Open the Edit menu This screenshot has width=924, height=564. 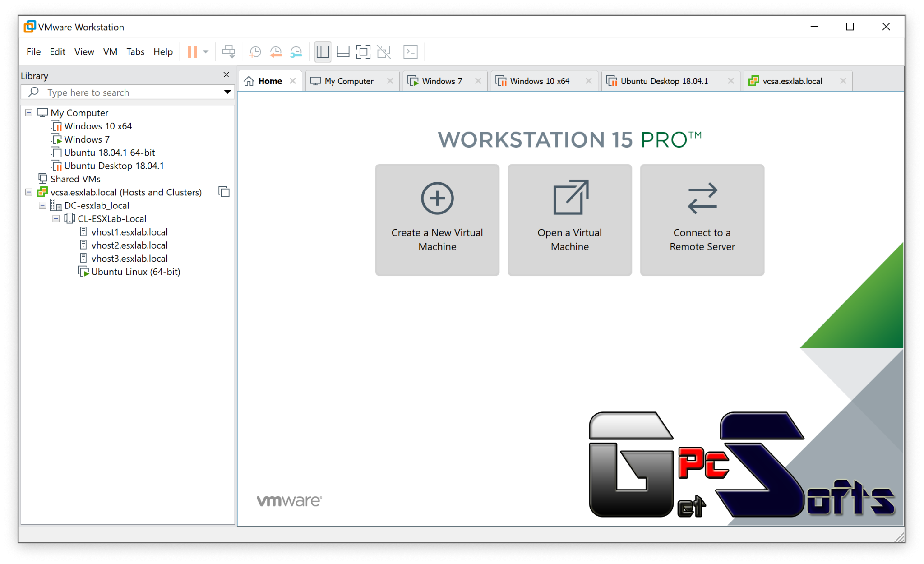(57, 51)
